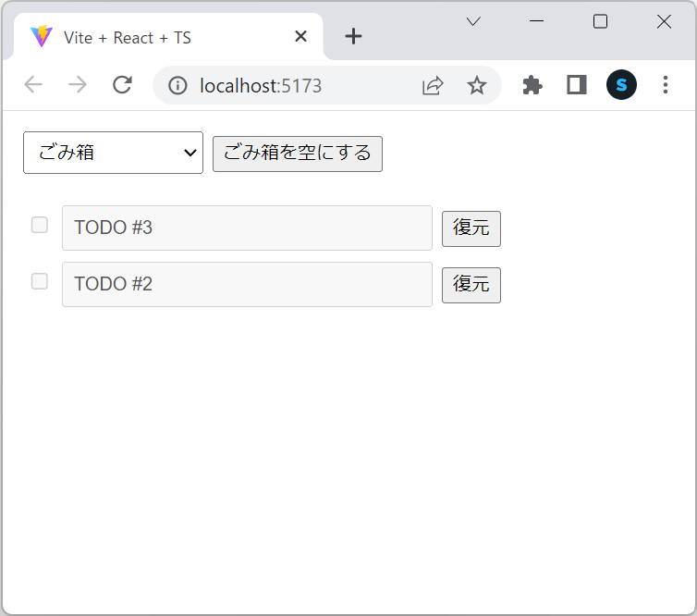Click the browser back arrow

[33, 84]
